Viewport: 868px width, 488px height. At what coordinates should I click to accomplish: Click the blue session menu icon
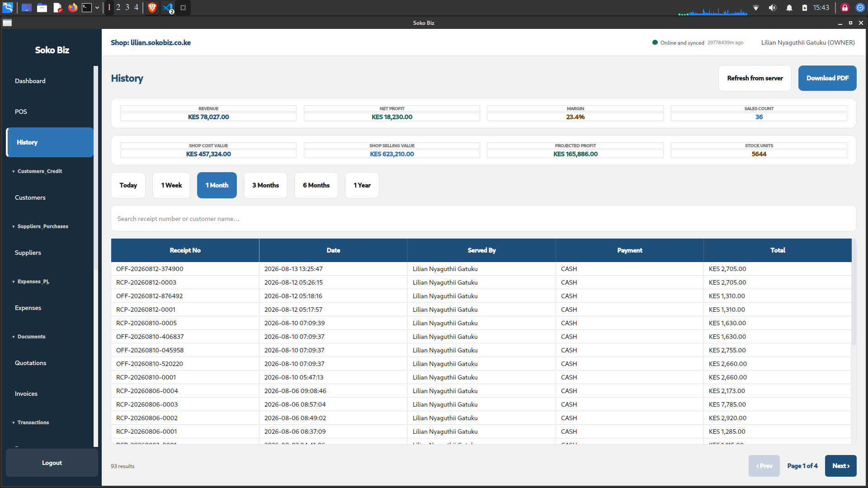860,8
